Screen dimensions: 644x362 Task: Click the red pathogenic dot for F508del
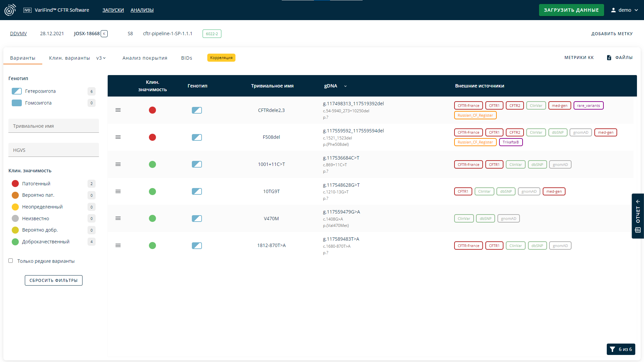(x=152, y=137)
